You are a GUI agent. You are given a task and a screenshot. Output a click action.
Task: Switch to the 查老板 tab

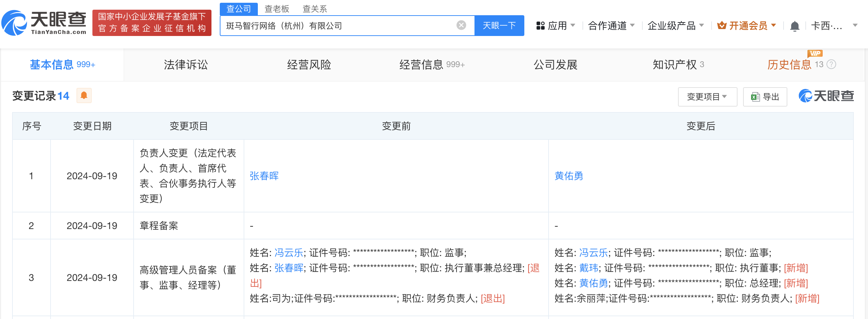click(277, 9)
